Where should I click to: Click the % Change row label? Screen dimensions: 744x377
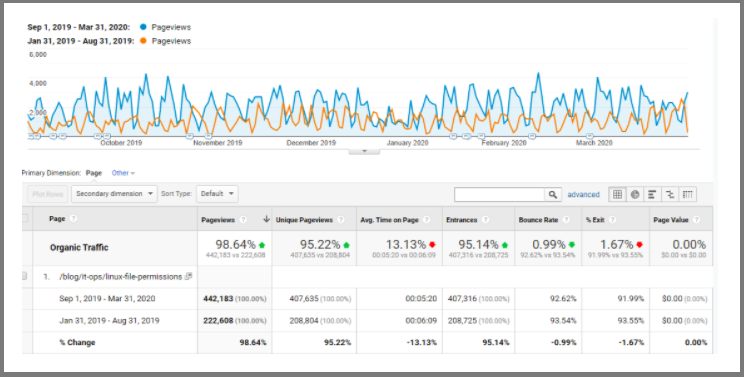pos(77,342)
